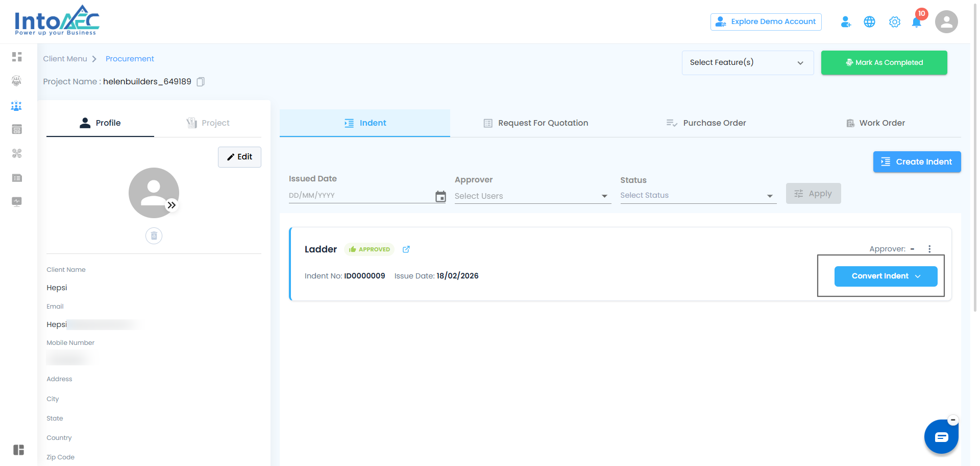This screenshot has height=466, width=980.
Task: Follow the Procurement breadcrumb link
Action: (x=130, y=59)
